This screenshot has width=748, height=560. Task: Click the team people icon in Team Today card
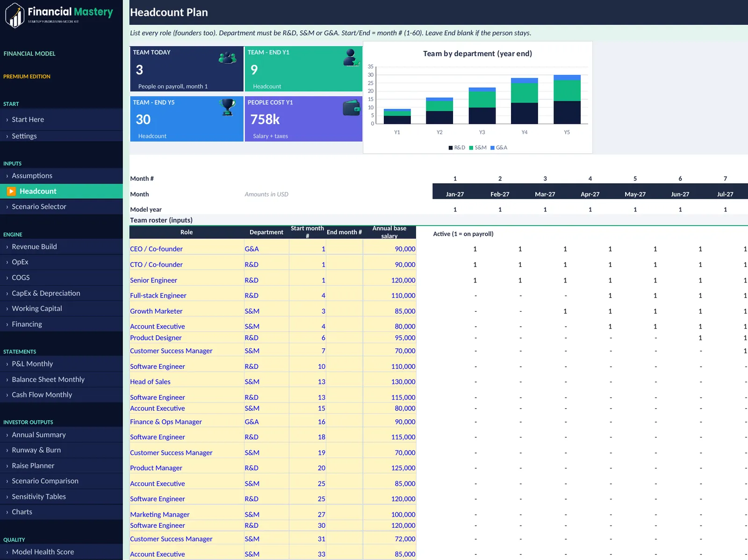[227, 58]
